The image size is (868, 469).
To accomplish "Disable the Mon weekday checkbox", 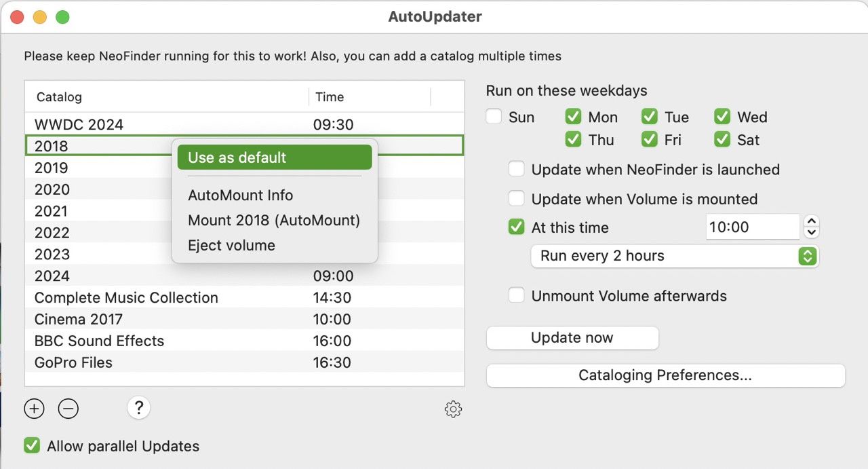I will click(x=573, y=116).
